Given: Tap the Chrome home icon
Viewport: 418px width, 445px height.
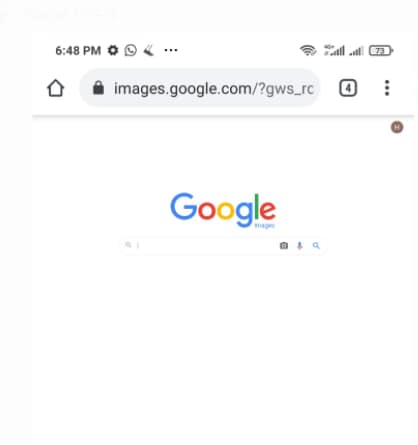Looking at the screenshot, I should [x=55, y=88].
